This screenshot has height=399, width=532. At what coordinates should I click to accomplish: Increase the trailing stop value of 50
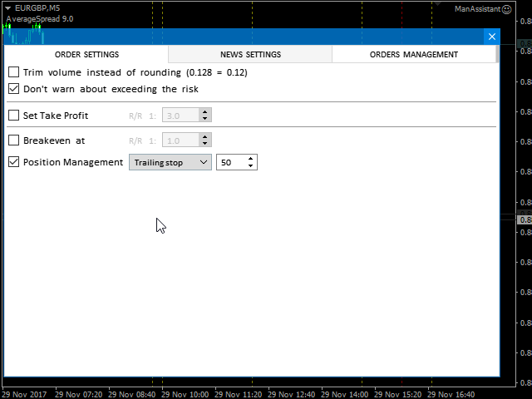[x=251, y=159]
